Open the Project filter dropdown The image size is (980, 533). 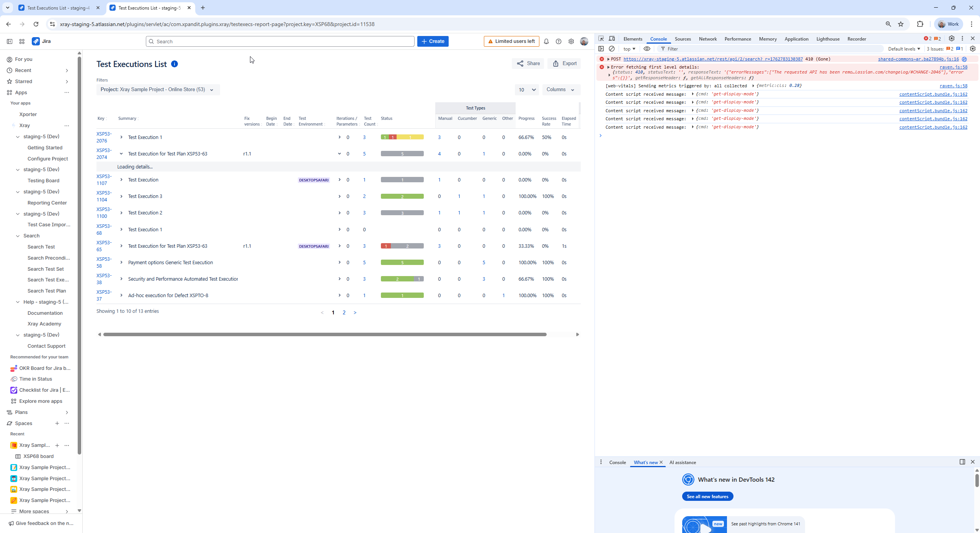point(158,90)
